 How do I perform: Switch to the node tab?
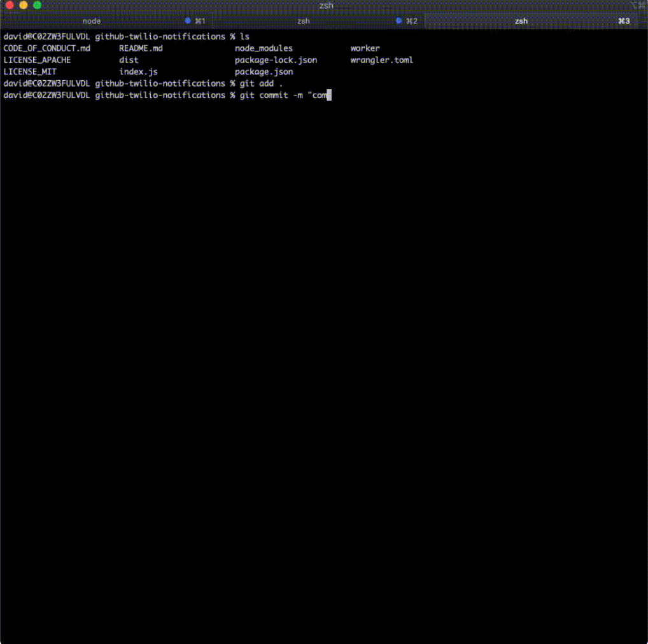[x=91, y=20]
